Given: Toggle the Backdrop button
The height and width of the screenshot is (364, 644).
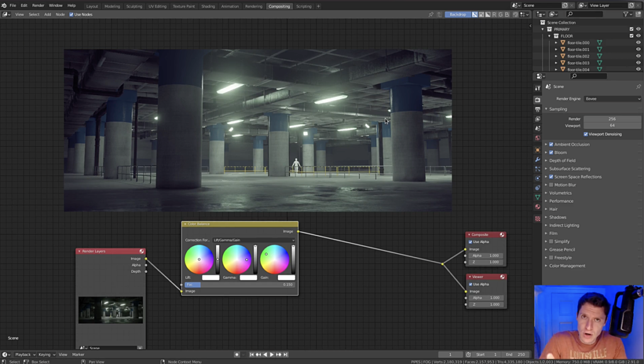Looking at the screenshot, I should pyautogui.click(x=458, y=14).
